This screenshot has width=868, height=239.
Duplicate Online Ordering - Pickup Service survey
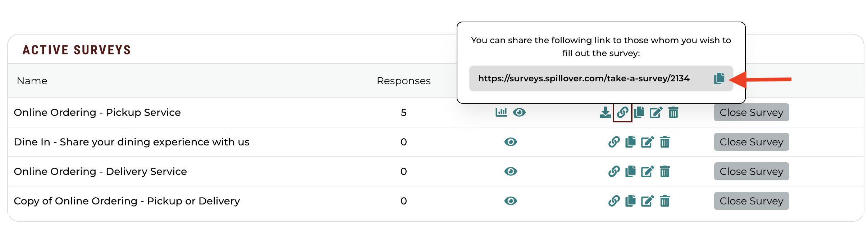click(639, 112)
